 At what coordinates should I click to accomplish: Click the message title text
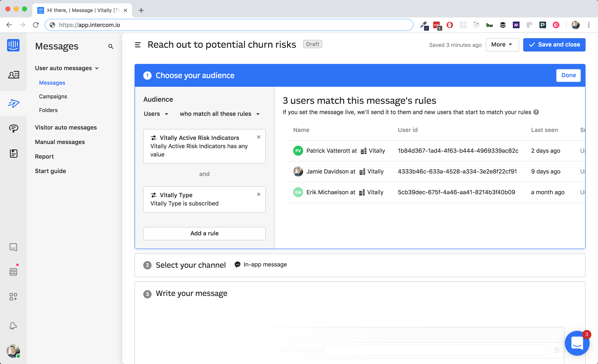click(222, 45)
